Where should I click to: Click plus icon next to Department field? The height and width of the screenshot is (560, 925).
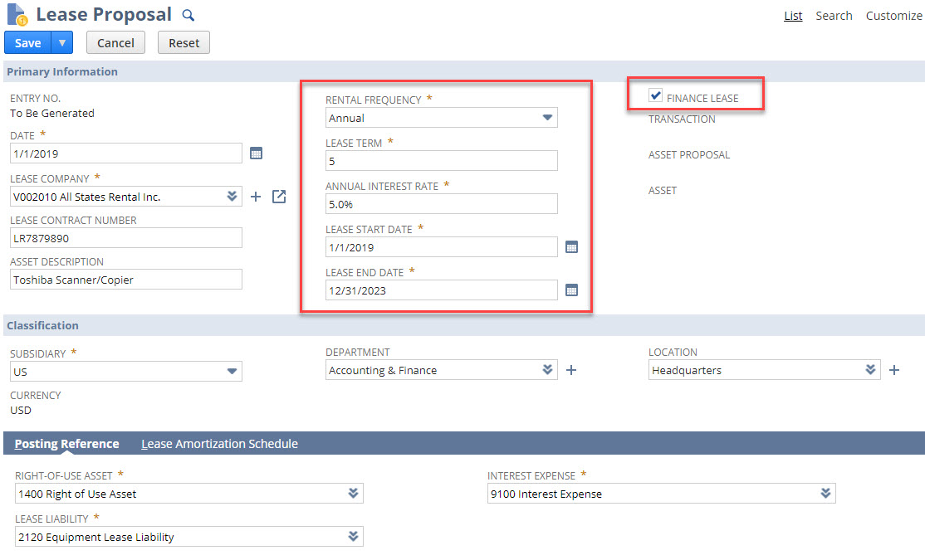click(x=571, y=370)
